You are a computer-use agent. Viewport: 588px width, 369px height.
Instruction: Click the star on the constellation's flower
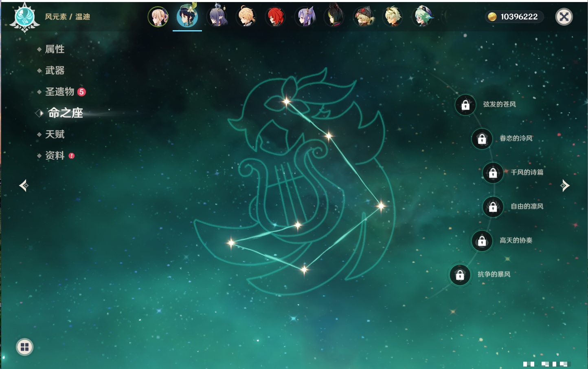pos(287,102)
